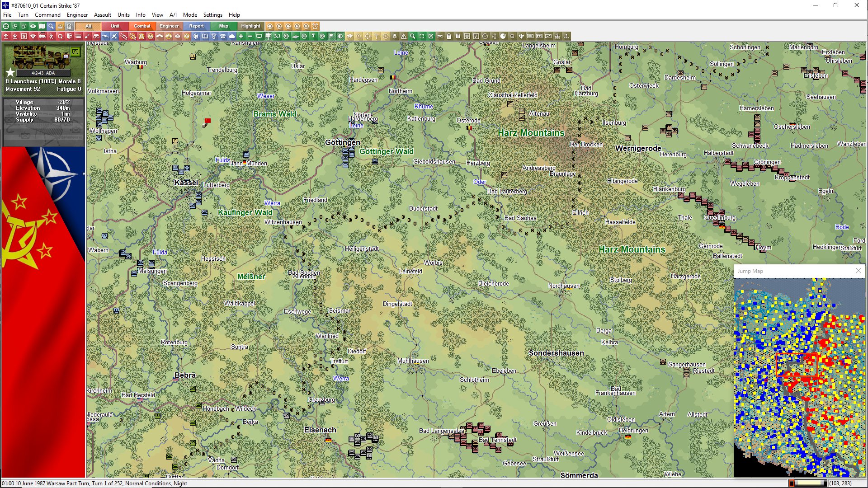Click the play turn button
Screen dimensions: 868x488
point(279,26)
